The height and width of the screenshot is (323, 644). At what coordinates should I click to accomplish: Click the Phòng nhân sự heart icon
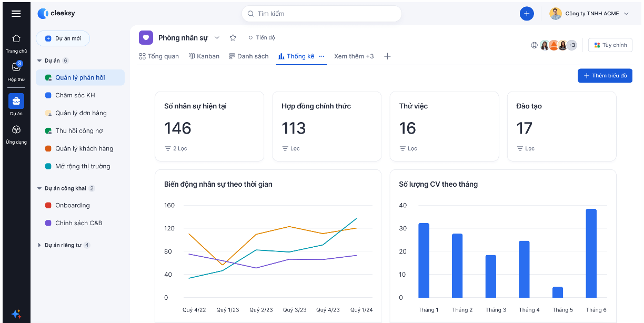coord(146,38)
